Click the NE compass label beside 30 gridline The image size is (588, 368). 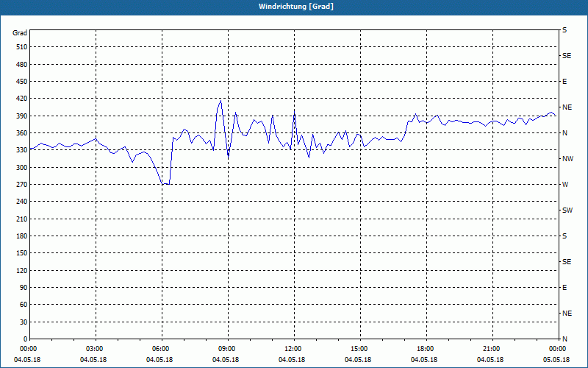(567, 314)
